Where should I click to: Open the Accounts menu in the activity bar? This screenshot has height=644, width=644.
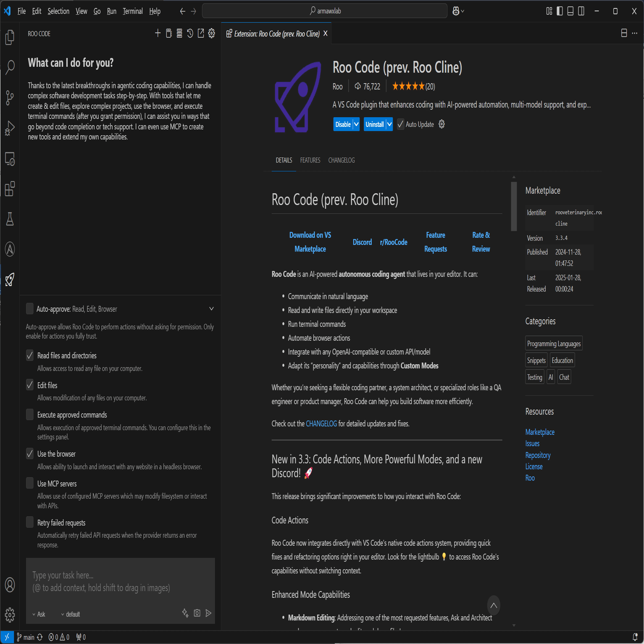tap(10, 585)
